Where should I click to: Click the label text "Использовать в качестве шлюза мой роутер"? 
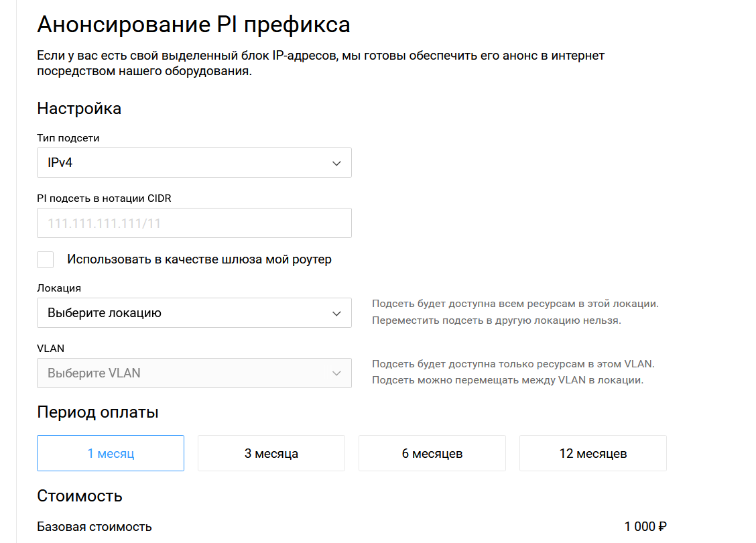(199, 259)
